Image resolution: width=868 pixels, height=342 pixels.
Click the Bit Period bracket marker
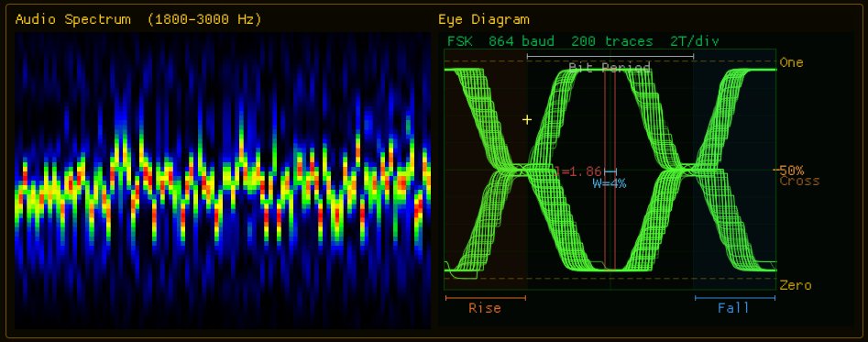click(610, 56)
